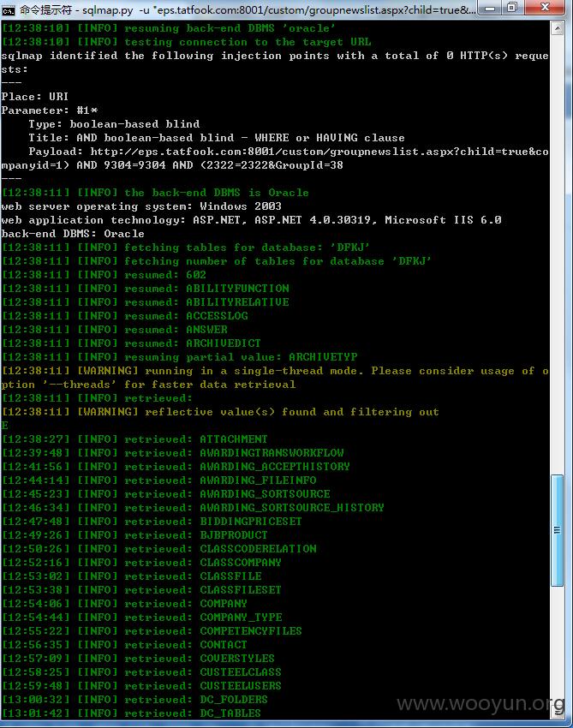Click the 'retrieved: DC_TABLES' line

[x=131, y=713]
